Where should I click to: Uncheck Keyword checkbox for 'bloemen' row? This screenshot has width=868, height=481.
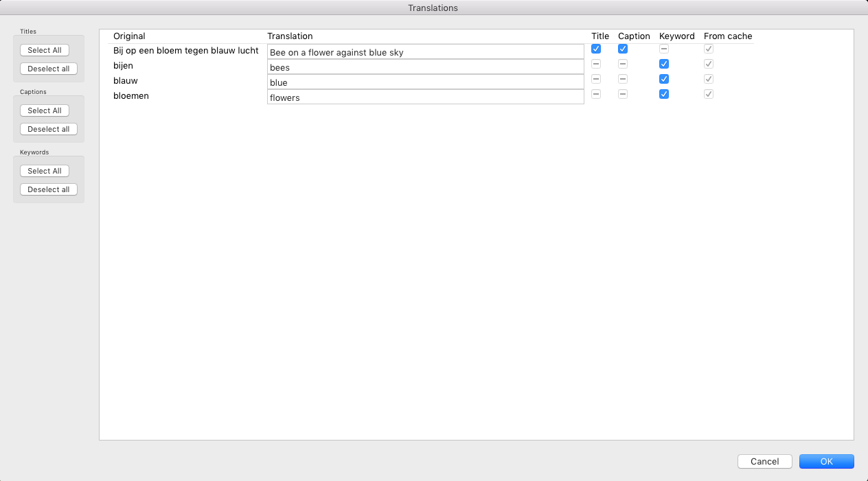point(664,94)
